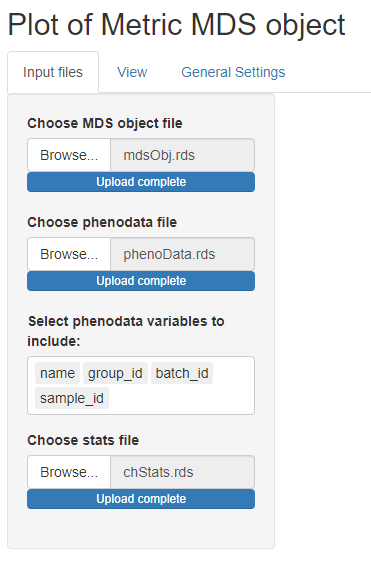Click the mdsObj.rds filename field
This screenshot has width=371, height=572.
click(x=182, y=155)
